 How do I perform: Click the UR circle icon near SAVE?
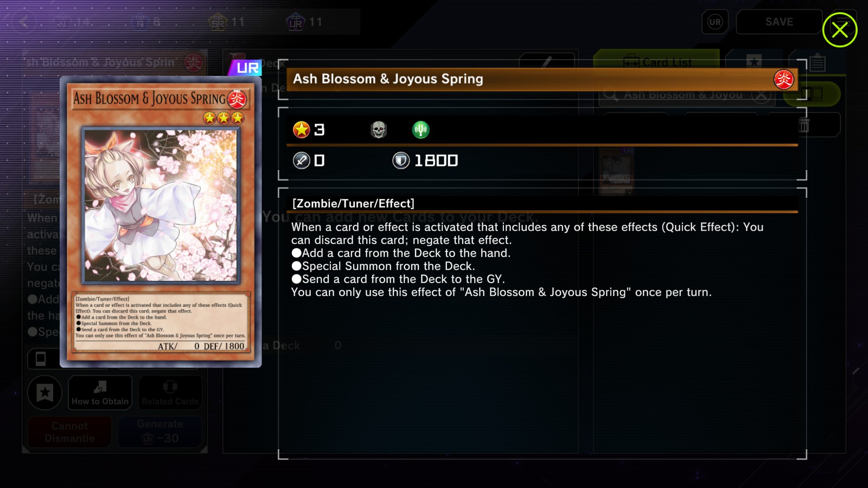[715, 22]
